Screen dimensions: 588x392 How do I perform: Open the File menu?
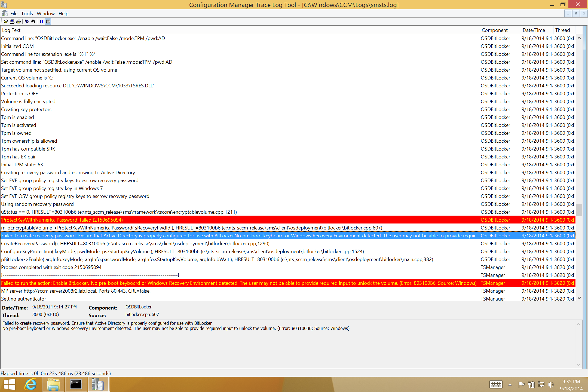pos(14,13)
